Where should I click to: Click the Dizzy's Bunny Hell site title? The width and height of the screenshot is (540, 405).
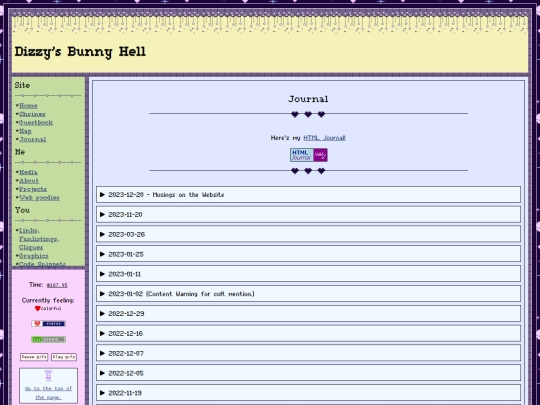click(80, 52)
